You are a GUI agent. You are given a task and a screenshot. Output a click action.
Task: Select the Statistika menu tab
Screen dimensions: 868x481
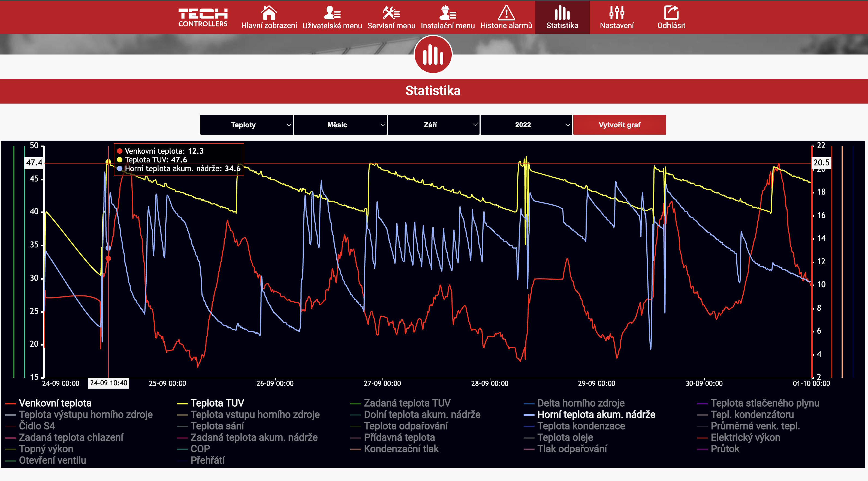point(562,17)
